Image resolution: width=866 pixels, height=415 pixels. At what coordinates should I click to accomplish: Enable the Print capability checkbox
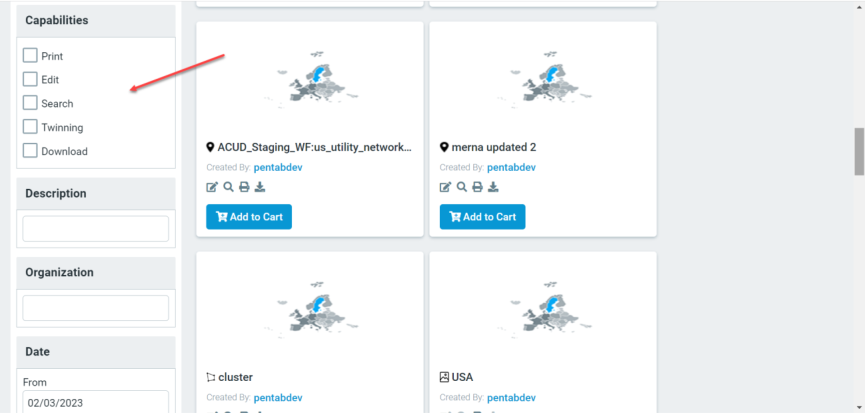30,55
